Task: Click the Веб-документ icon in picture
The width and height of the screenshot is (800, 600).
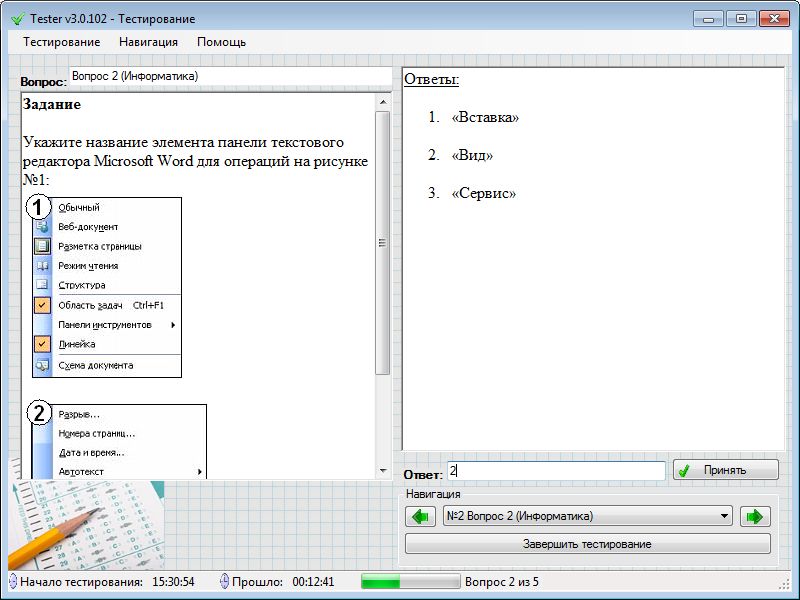Action: (42, 227)
